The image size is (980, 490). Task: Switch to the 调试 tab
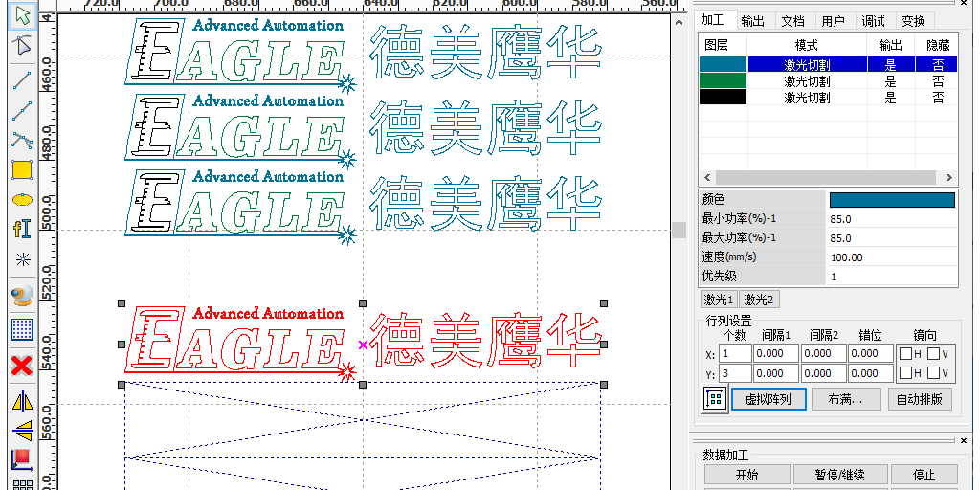873,21
